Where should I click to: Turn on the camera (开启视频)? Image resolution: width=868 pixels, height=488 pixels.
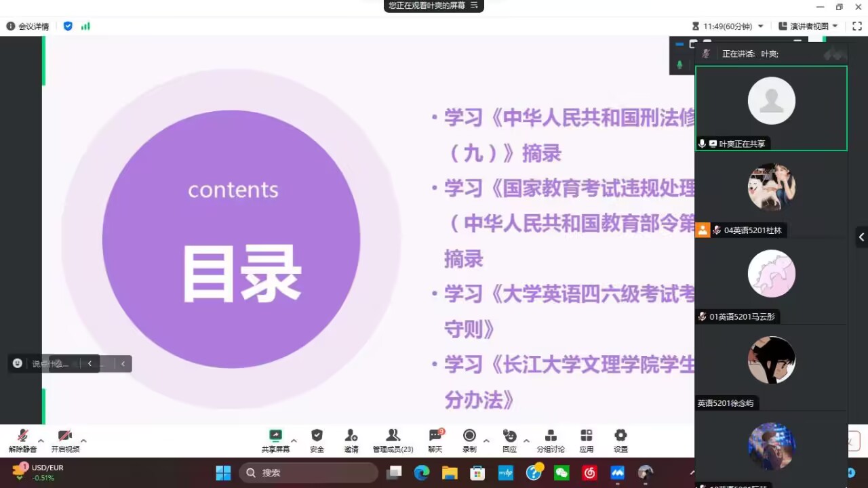click(x=65, y=436)
